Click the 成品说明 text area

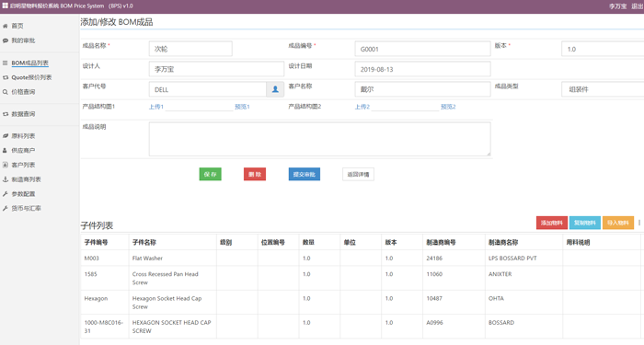coord(319,139)
